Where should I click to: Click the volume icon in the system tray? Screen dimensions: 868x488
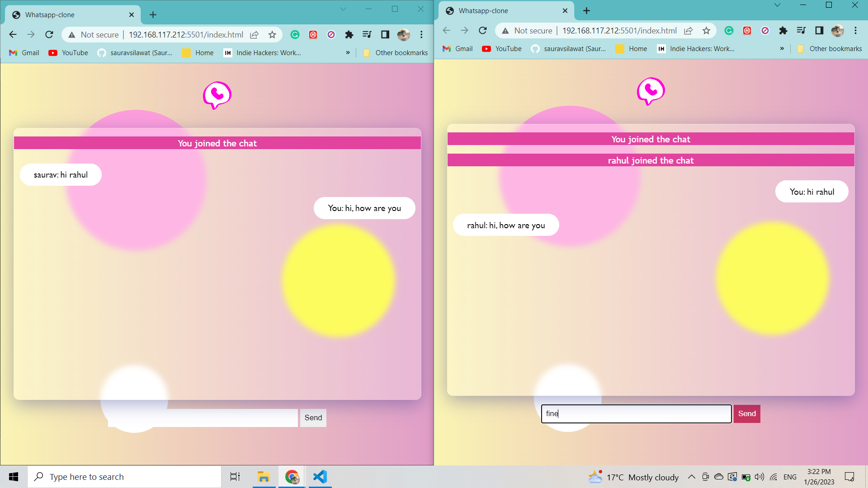pyautogui.click(x=759, y=477)
